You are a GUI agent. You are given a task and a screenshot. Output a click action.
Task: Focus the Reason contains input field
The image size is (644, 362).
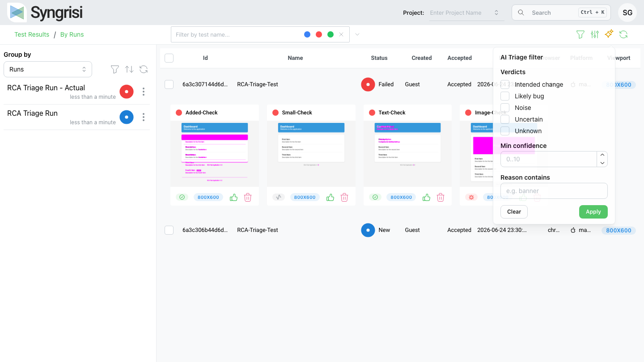[x=554, y=191]
